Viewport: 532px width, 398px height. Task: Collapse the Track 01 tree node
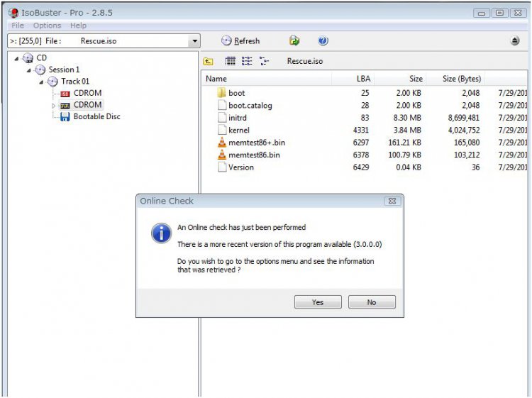[x=41, y=82]
